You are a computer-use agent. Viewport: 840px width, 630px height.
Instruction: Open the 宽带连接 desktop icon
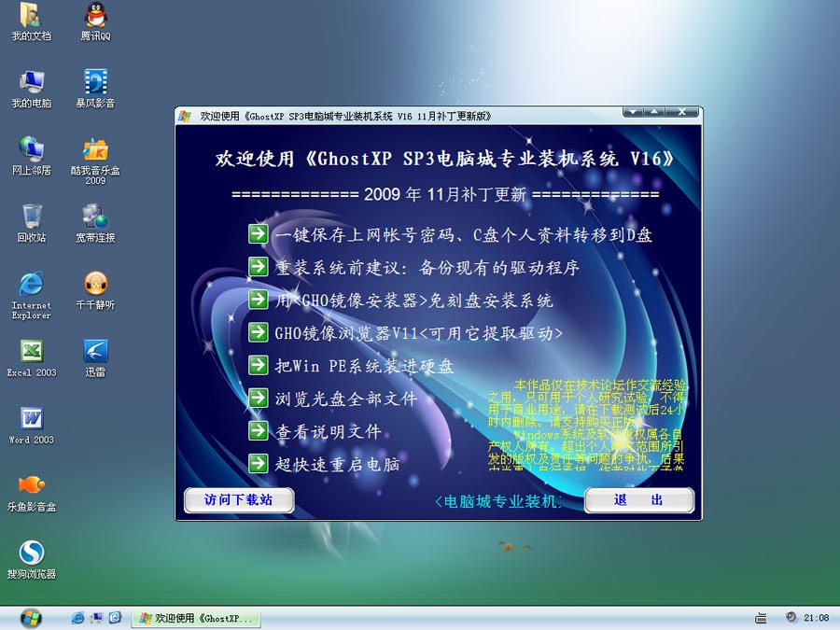coord(95,223)
